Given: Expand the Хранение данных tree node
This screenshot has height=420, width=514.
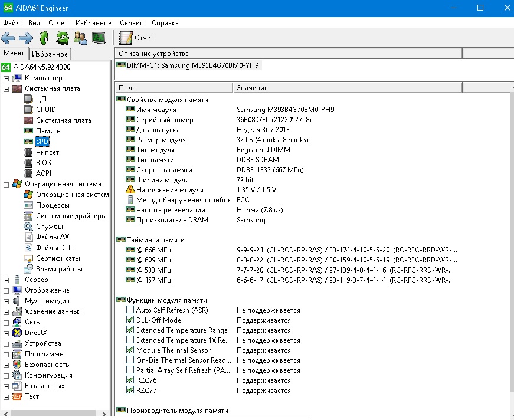Looking at the screenshot, I should pyautogui.click(x=6, y=312).
